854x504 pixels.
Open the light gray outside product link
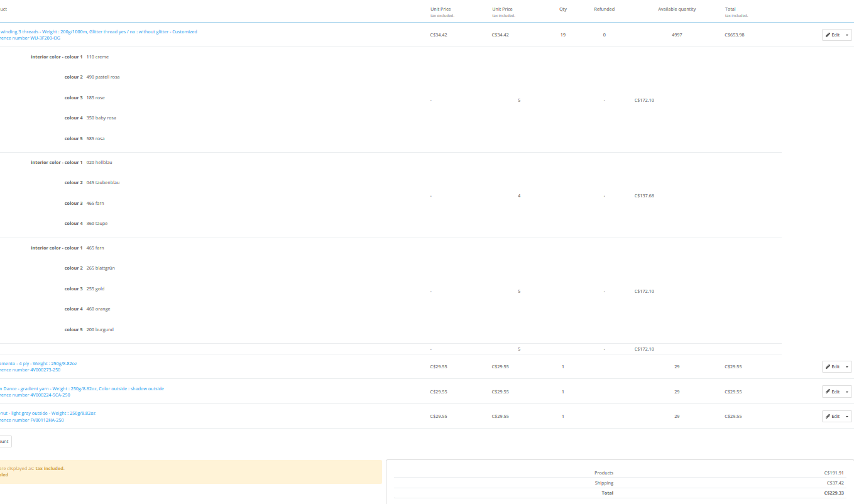pos(48,413)
